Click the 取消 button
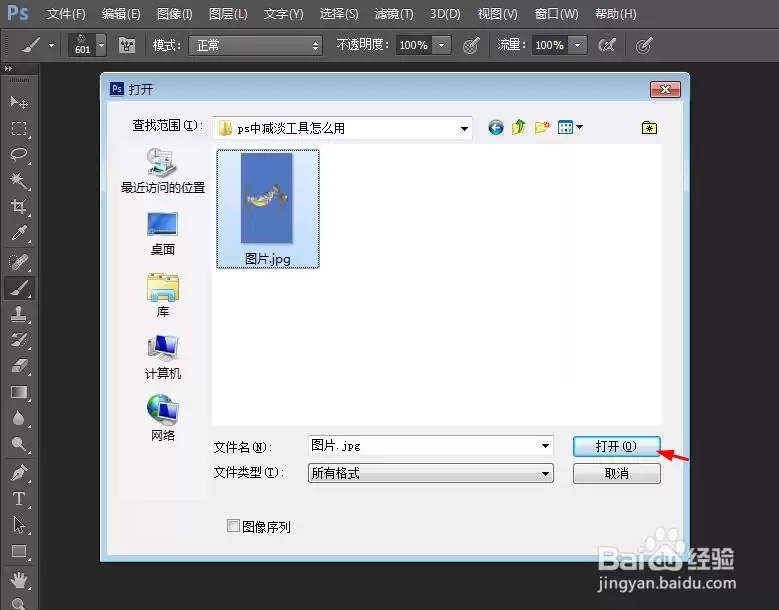 pyautogui.click(x=617, y=473)
